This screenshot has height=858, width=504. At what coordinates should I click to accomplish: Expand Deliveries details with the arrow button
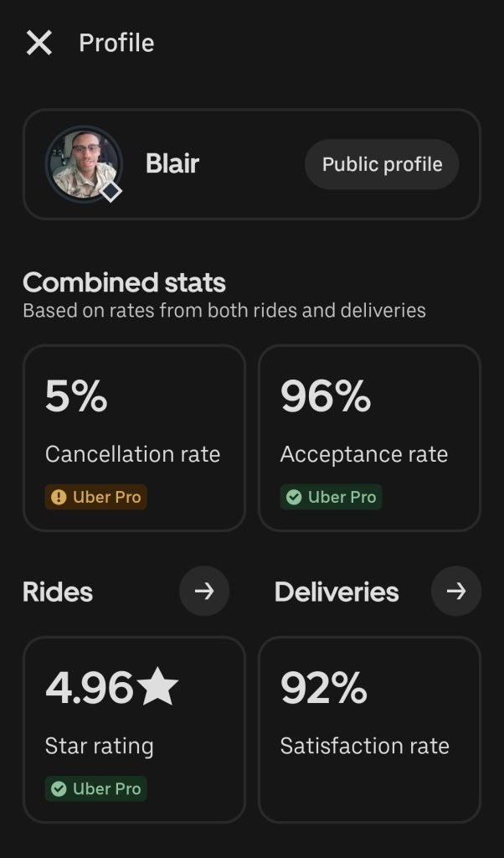[x=455, y=592]
